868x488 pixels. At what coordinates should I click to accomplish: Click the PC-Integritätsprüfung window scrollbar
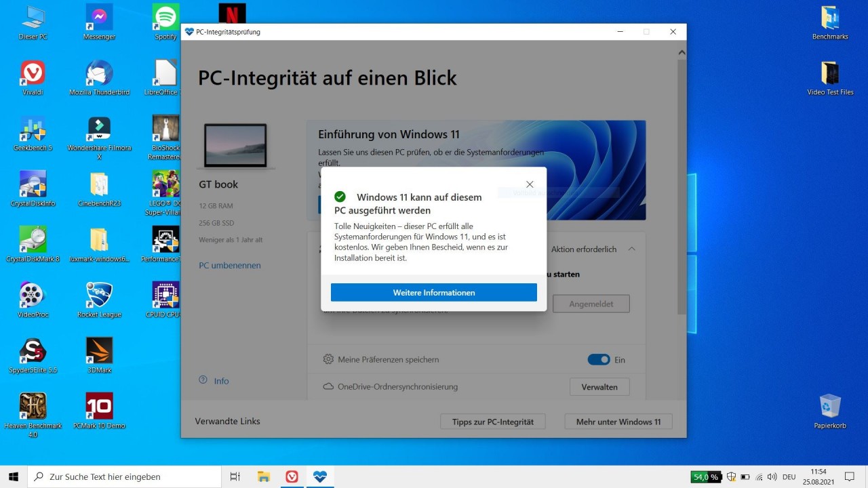(682, 186)
